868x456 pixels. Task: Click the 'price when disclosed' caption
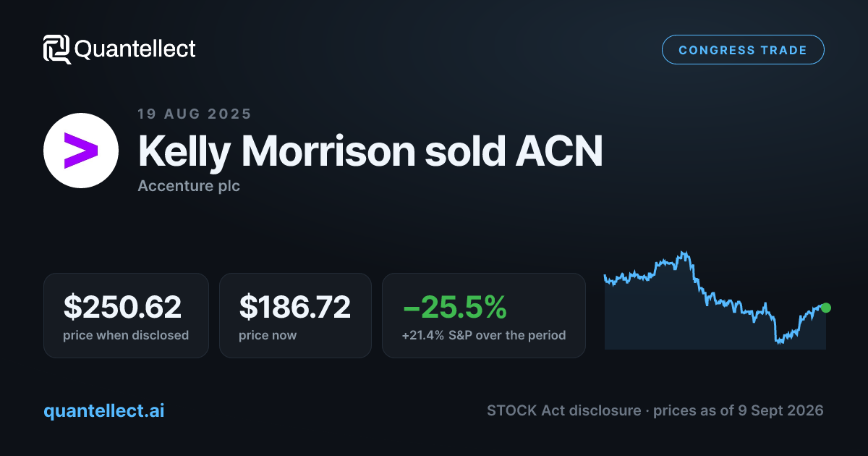click(x=126, y=335)
